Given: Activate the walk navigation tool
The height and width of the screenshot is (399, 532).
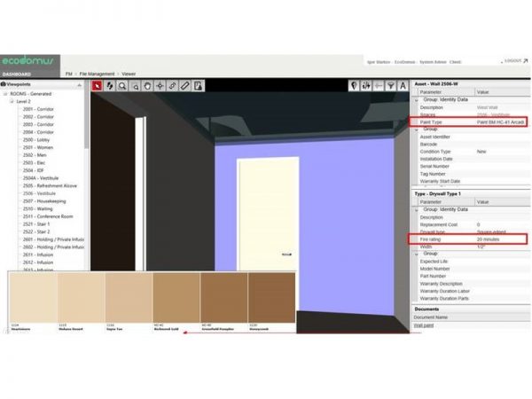Looking at the screenshot, I should click(x=110, y=86).
